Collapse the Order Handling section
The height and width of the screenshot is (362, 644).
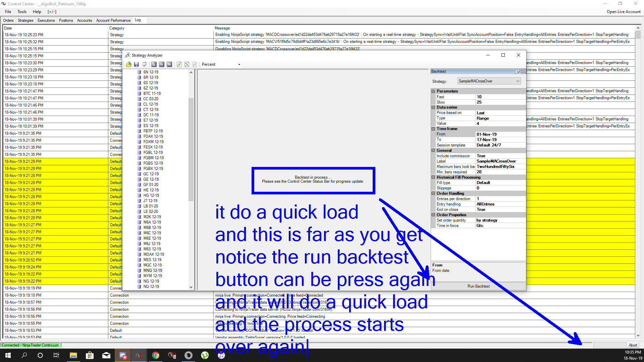tap(433, 193)
